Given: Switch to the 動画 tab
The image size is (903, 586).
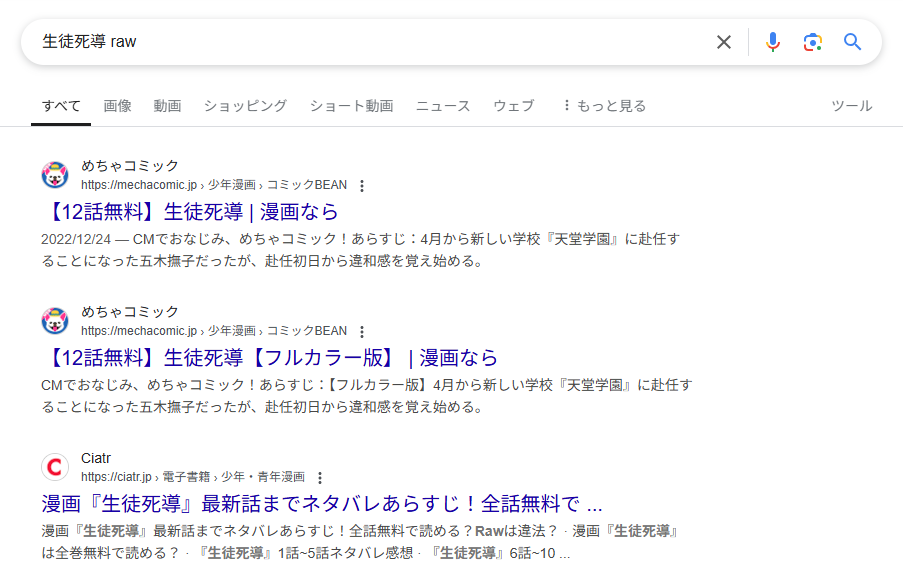Looking at the screenshot, I should pyautogui.click(x=167, y=106).
